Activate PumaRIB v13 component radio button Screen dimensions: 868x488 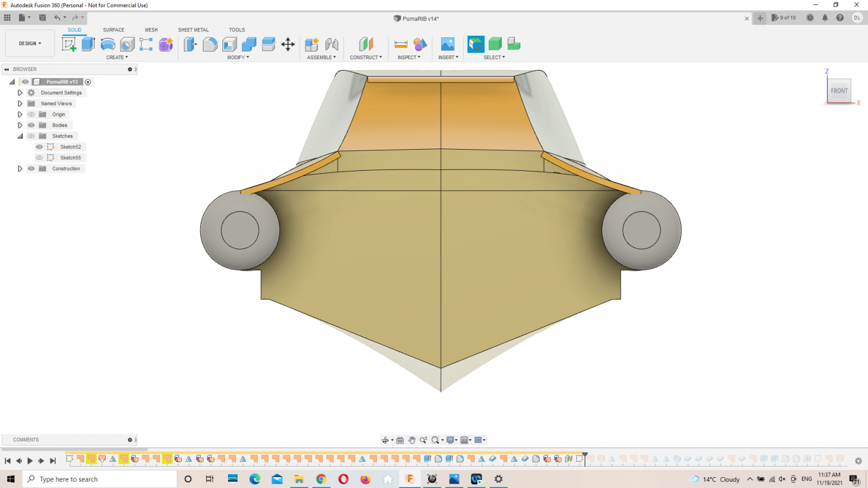tap(88, 82)
